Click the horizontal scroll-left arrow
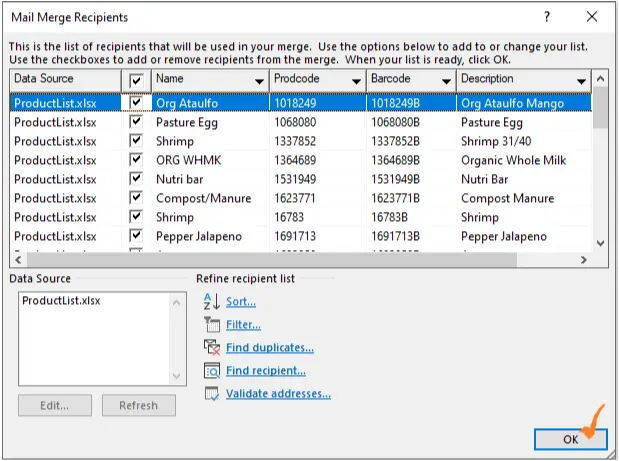 tap(18, 260)
